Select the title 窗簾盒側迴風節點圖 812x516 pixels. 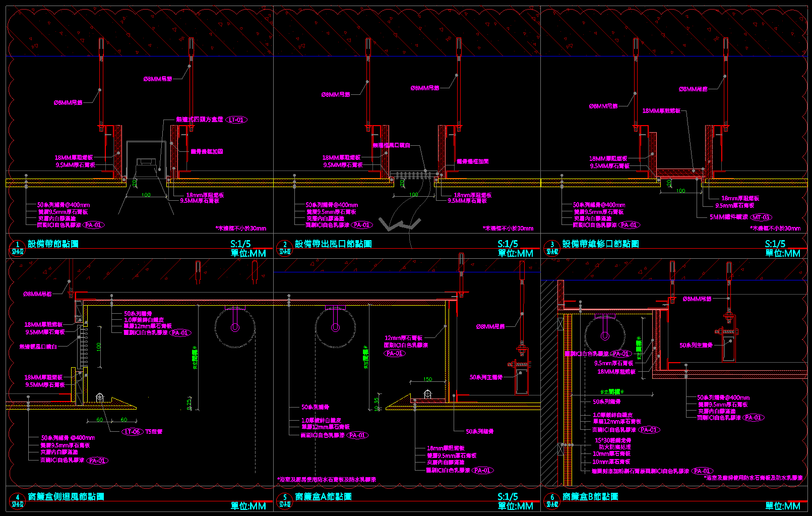66,496
